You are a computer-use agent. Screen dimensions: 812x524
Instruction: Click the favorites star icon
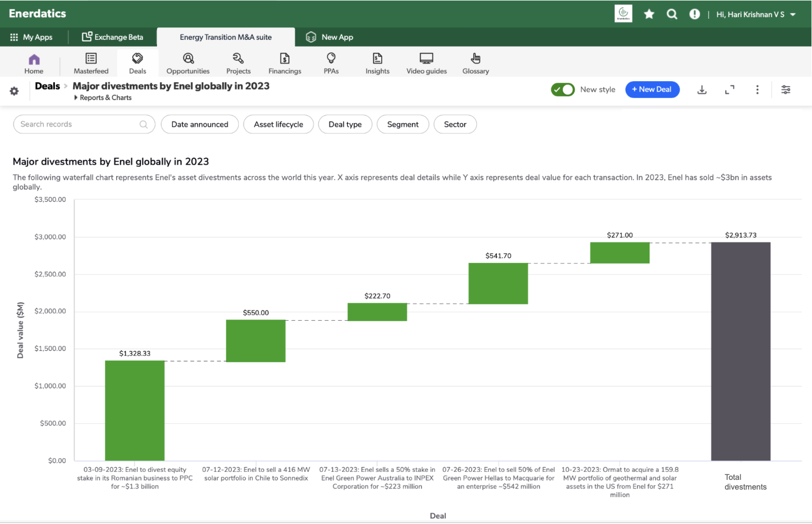pos(649,15)
